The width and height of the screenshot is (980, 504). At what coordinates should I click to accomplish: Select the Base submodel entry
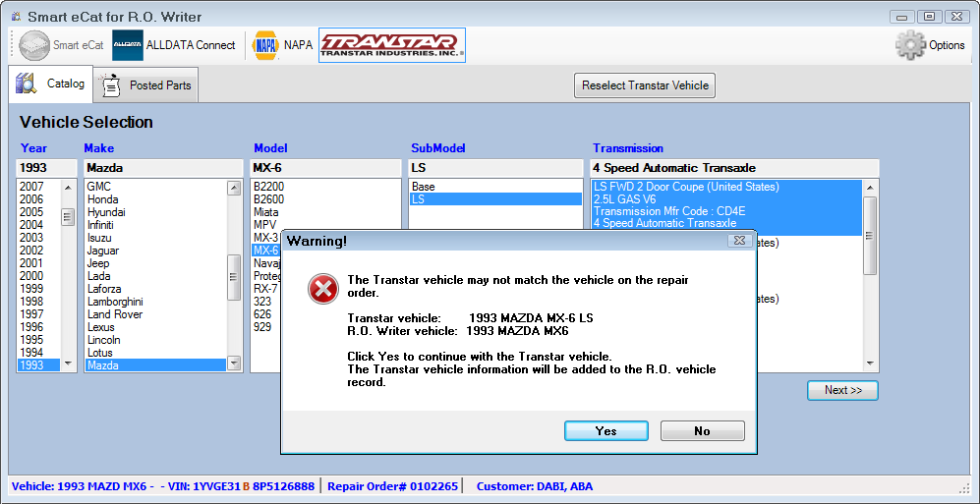click(x=424, y=187)
